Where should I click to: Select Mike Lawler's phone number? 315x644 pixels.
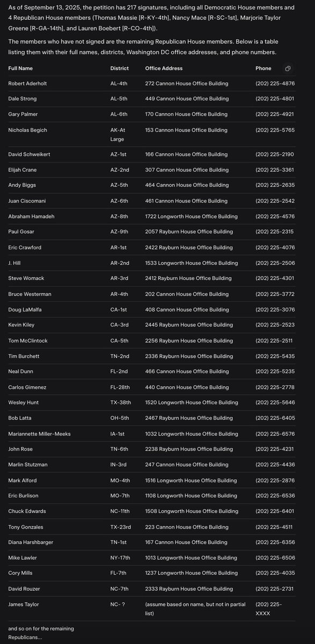point(275,558)
